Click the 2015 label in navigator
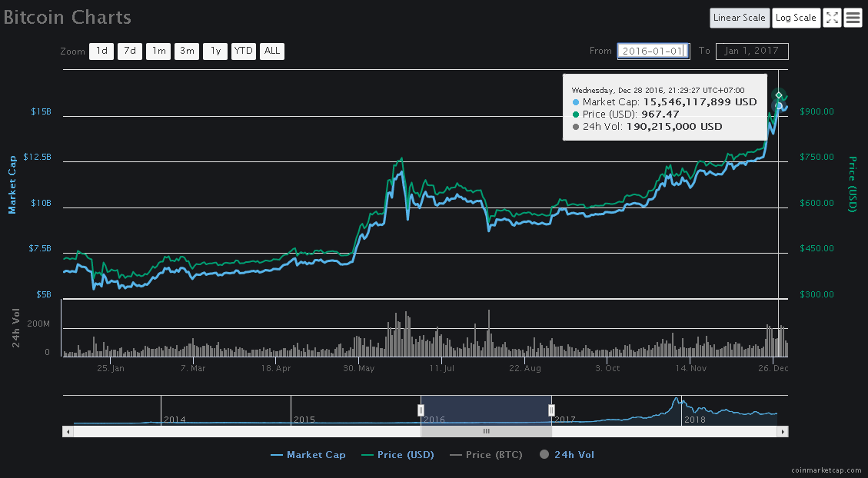The image size is (868, 478). 304,420
